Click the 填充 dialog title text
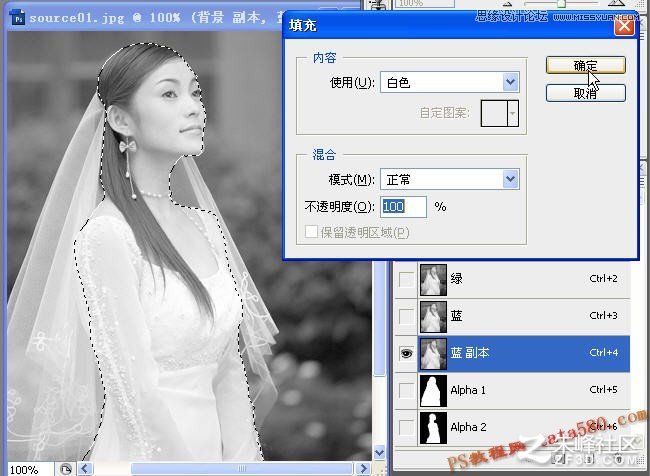 coord(303,26)
